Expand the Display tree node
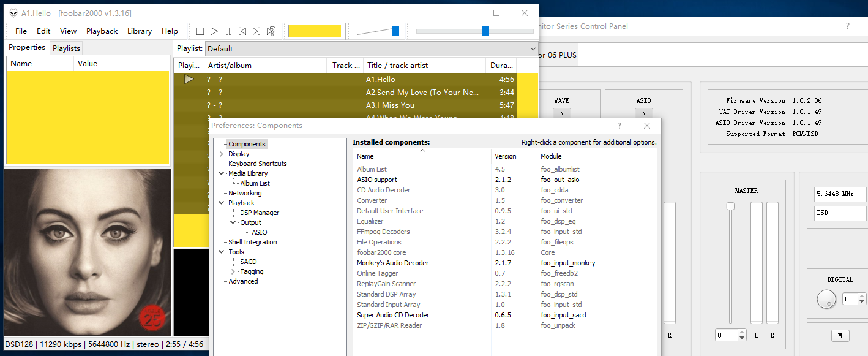Screen dimensions: 868x356 point(222,154)
